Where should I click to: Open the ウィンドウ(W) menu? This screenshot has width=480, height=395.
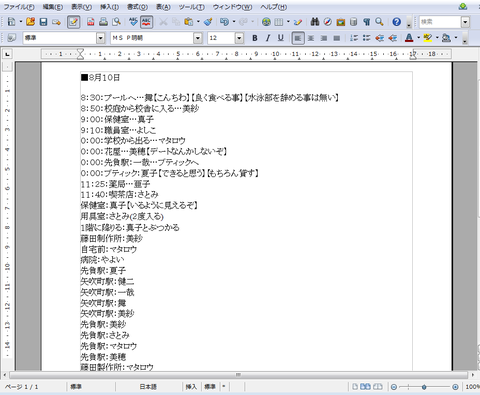[232, 7]
